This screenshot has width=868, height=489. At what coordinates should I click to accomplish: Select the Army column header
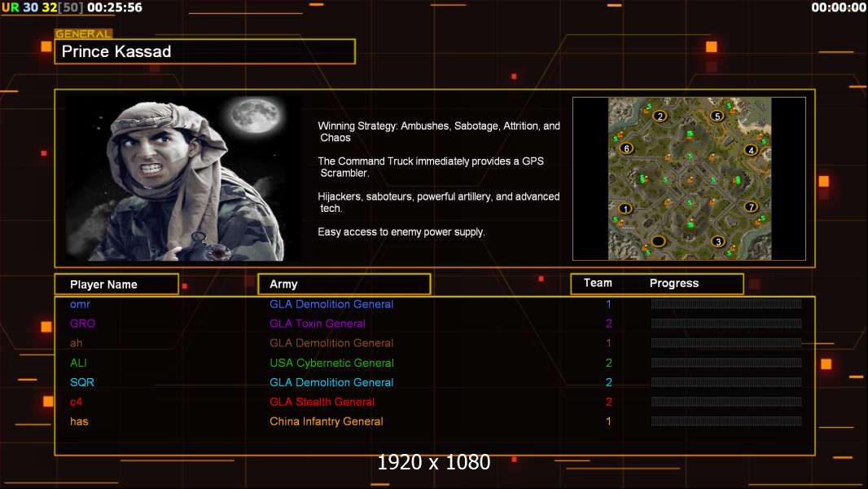[x=344, y=284]
